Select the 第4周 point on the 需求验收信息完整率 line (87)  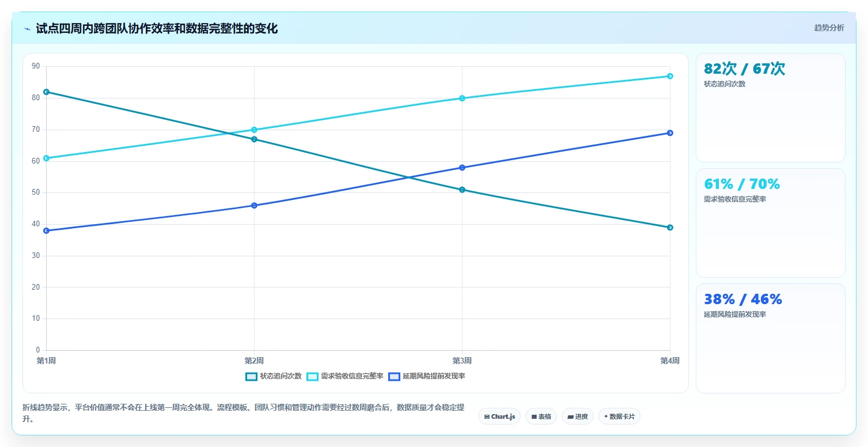[670, 76]
